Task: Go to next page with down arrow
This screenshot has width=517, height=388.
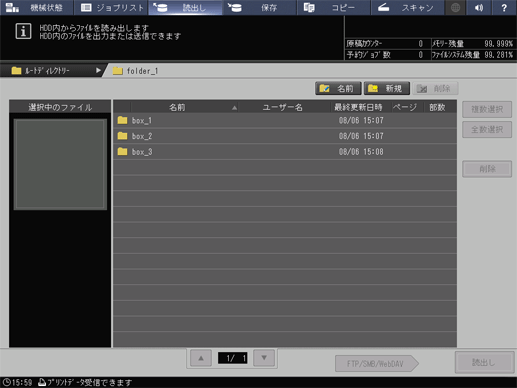Action: tap(264, 358)
